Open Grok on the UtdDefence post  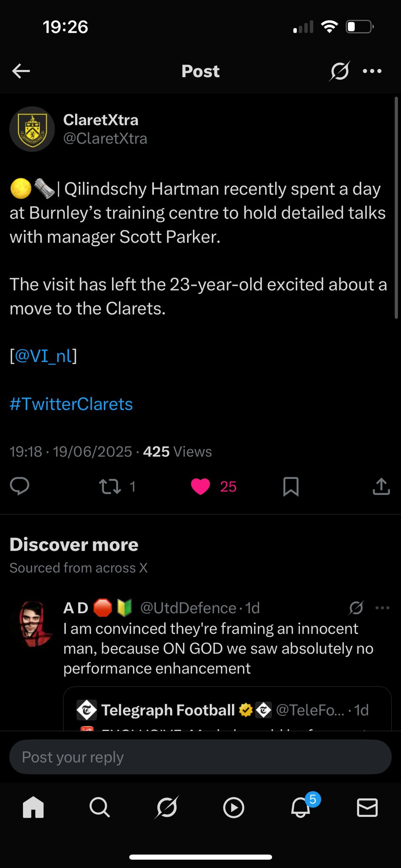[356, 608]
